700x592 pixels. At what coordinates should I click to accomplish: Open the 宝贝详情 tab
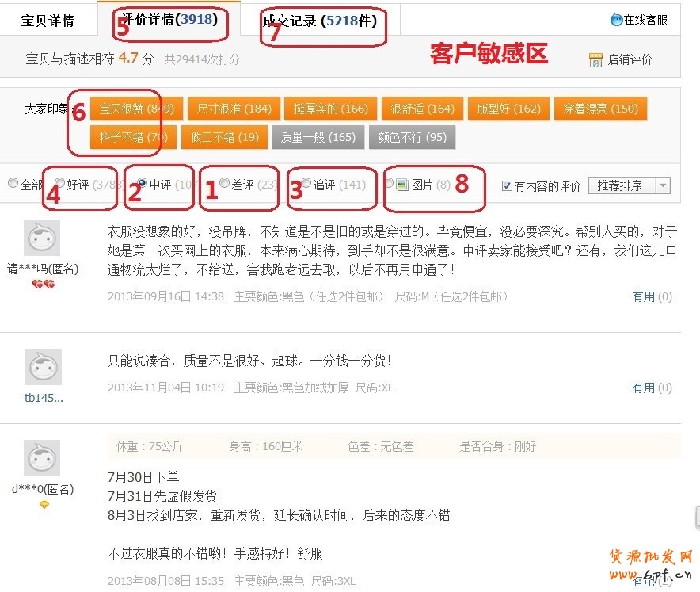point(48,21)
